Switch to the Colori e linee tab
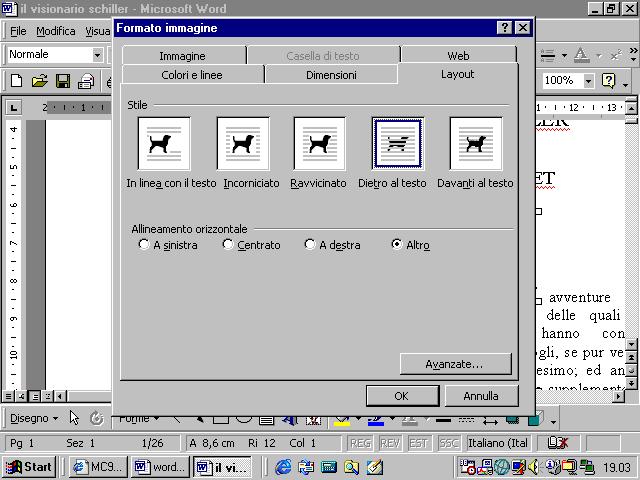Screen dimensions: 640x480 pyautogui.click(x=192, y=75)
